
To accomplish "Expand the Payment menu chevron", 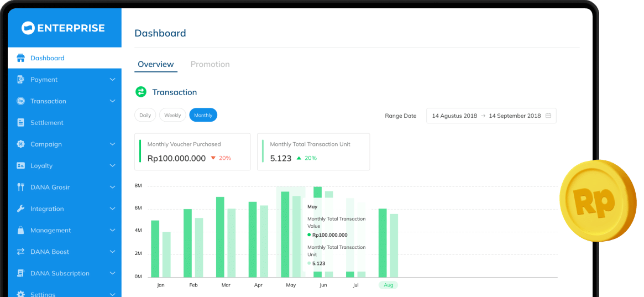I will point(113,80).
